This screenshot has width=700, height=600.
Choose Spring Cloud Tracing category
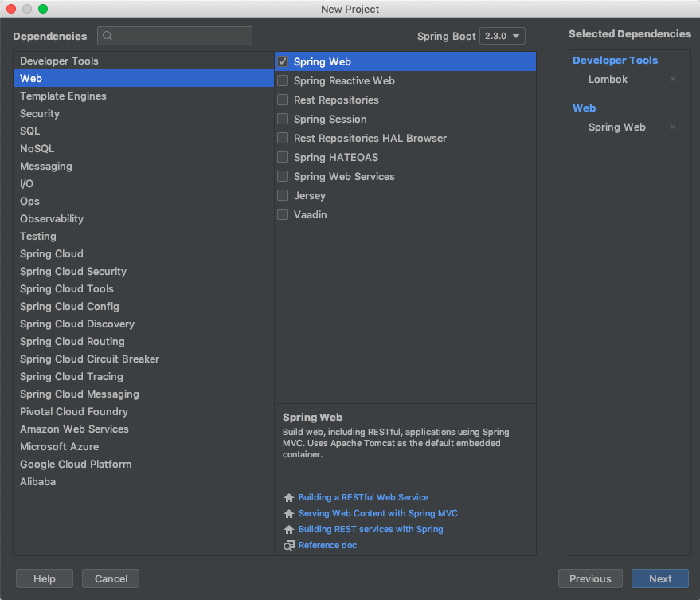coord(143,377)
